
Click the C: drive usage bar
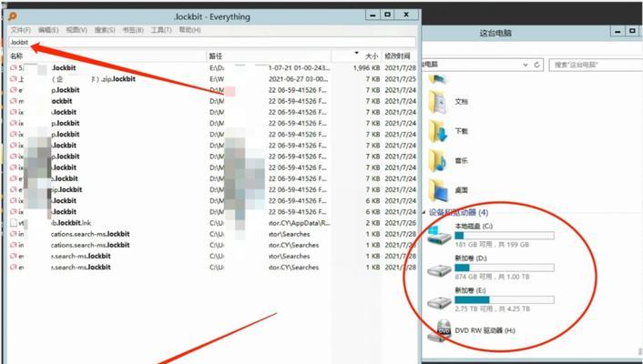[505, 236]
